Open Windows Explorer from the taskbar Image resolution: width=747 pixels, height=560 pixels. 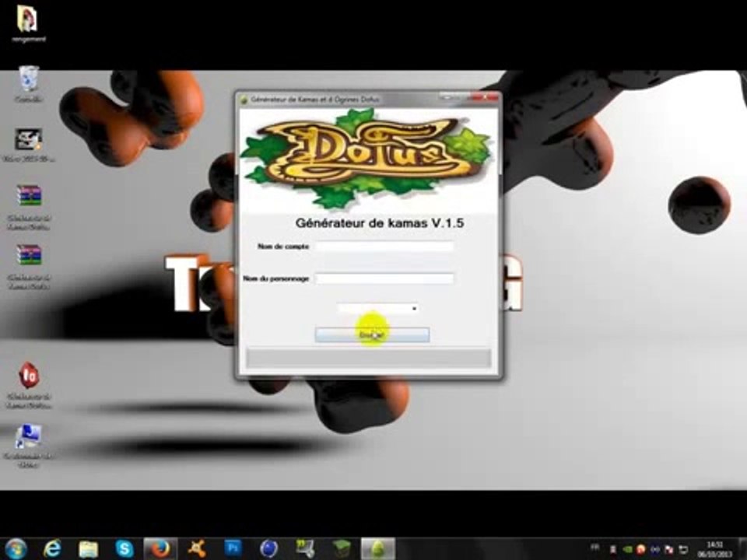(x=88, y=549)
